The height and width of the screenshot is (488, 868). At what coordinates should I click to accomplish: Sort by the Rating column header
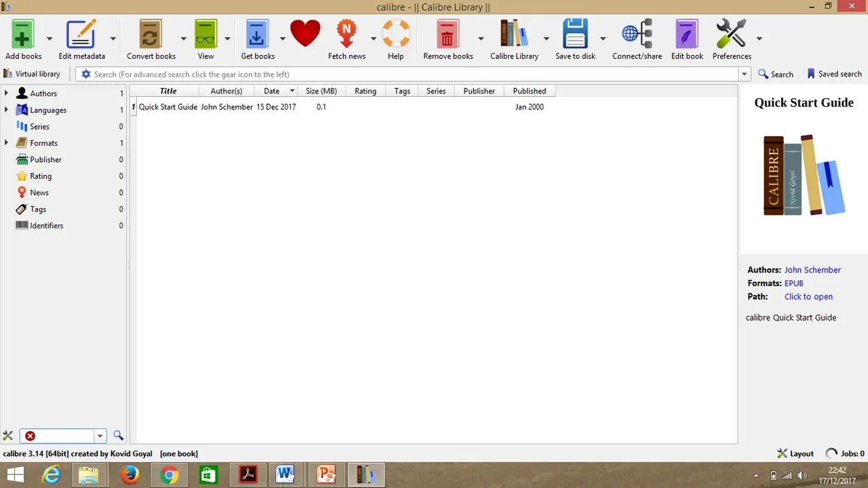[366, 91]
